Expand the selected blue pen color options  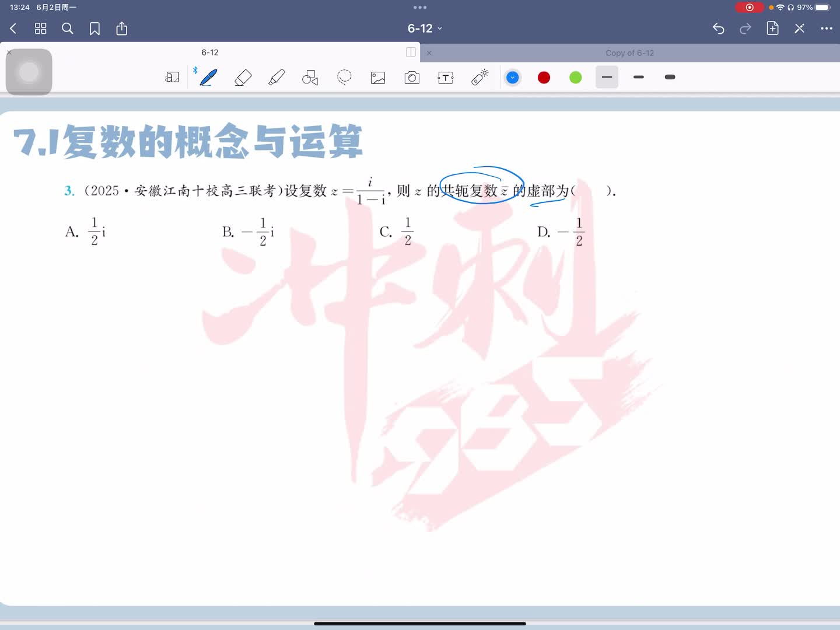[x=513, y=77]
